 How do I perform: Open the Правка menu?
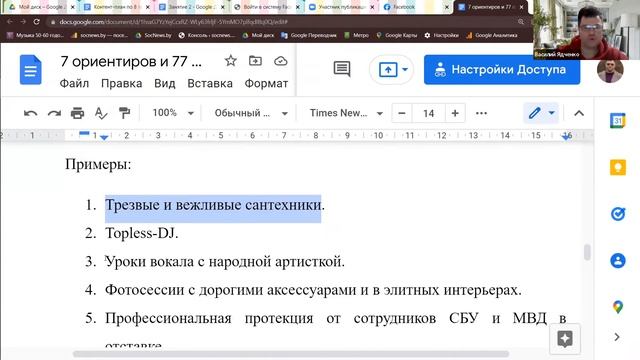coord(122,84)
